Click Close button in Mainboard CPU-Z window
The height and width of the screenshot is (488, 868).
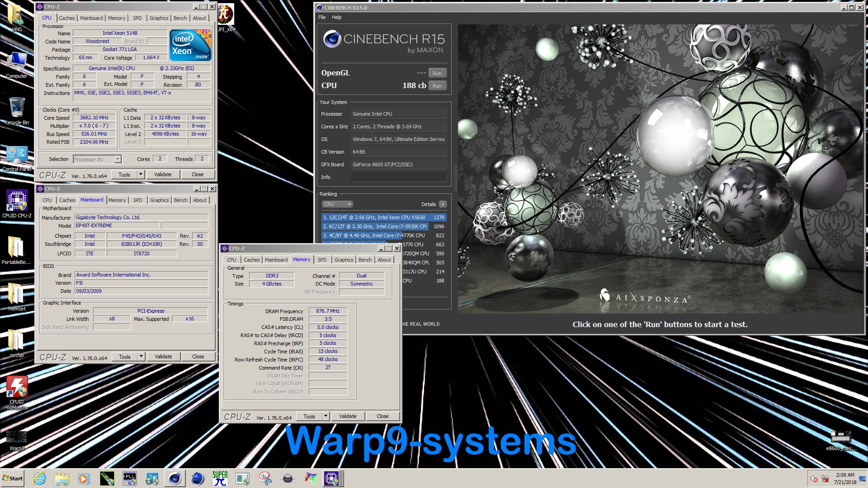198,357
